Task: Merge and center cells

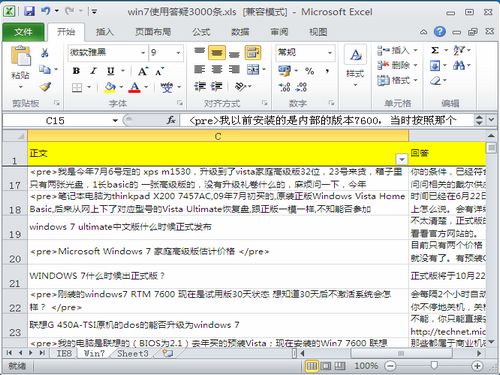Action: [x=253, y=69]
